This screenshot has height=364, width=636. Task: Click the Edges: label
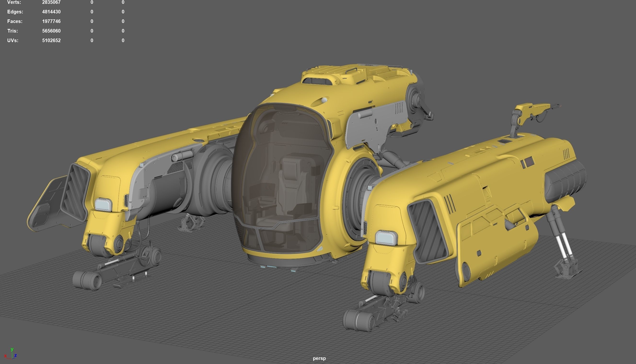click(15, 12)
